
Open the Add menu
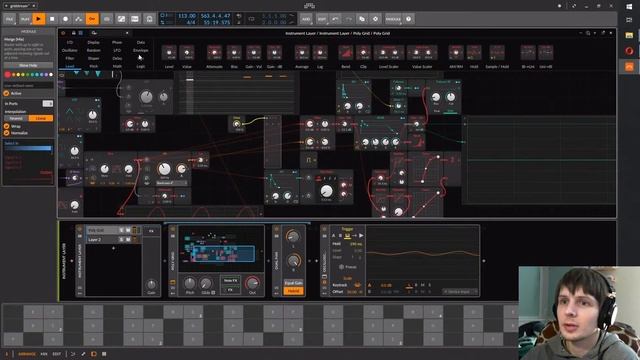[306, 19]
